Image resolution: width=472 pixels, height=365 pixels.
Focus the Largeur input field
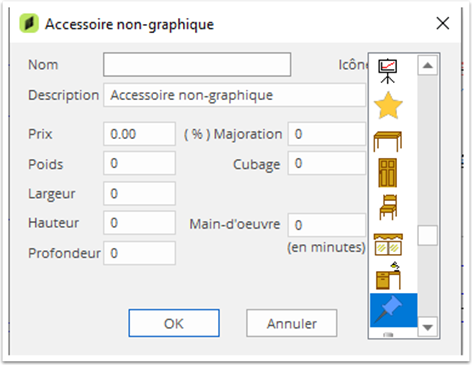[139, 193]
